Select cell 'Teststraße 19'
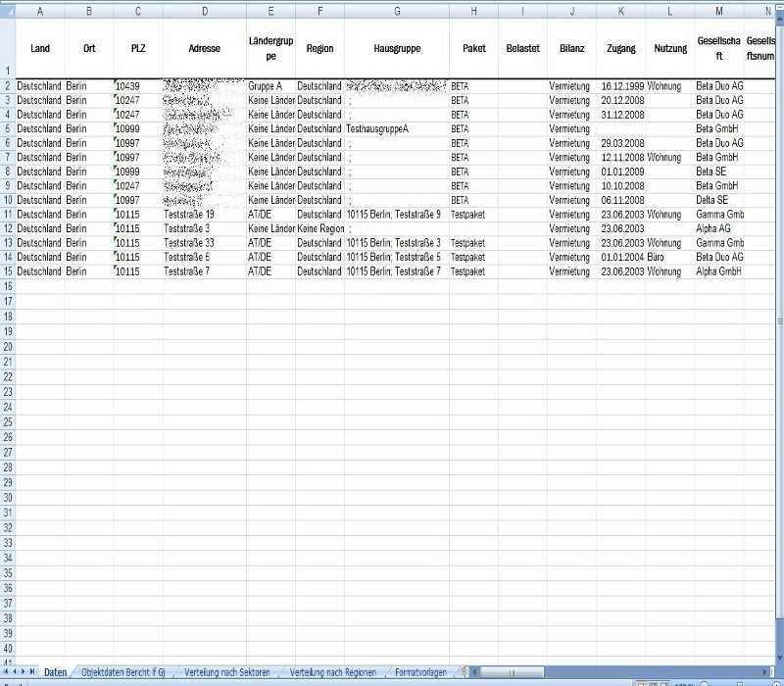 coord(205,214)
